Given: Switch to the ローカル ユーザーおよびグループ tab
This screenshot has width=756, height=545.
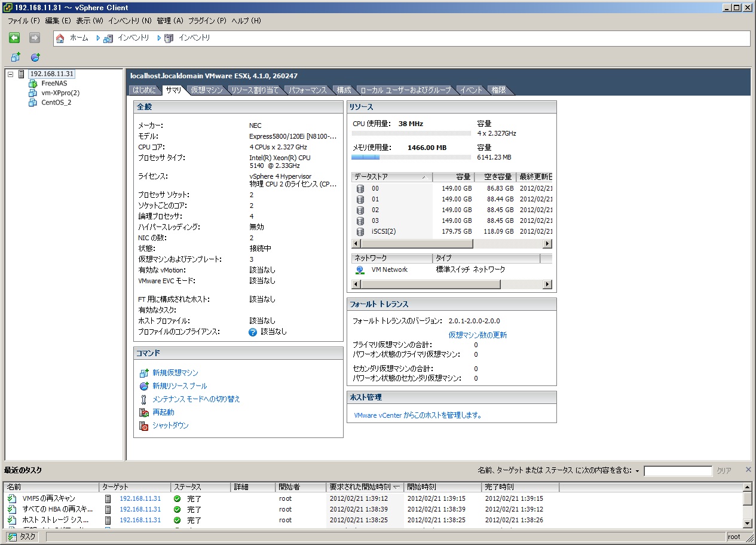Looking at the screenshot, I should 405,90.
